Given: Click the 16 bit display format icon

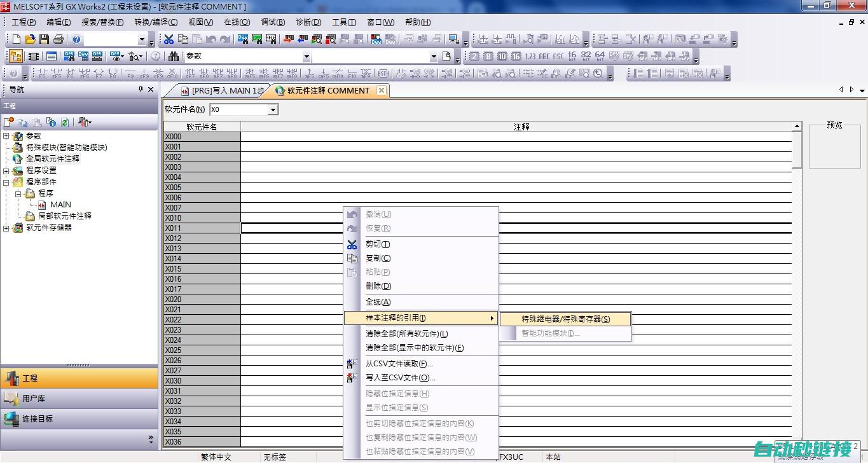Looking at the screenshot, I should 572,57.
